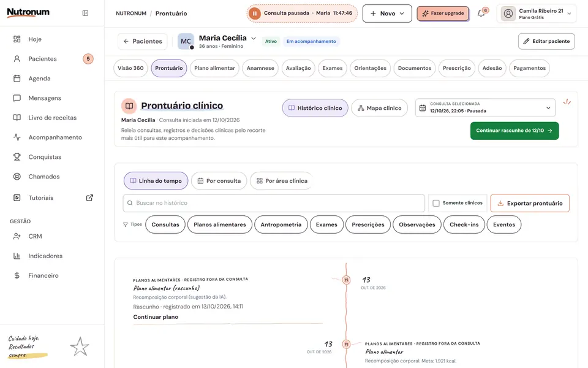The image size is (588, 368).
Task: Open the Adesão tab
Action: pos(492,68)
